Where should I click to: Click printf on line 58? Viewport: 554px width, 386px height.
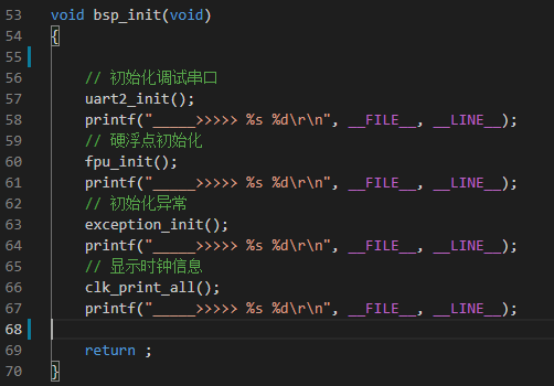[x=110, y=120]
